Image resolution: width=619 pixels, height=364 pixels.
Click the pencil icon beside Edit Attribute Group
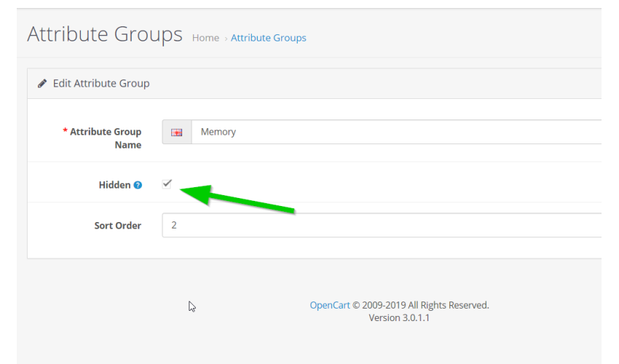pos(42,84)
